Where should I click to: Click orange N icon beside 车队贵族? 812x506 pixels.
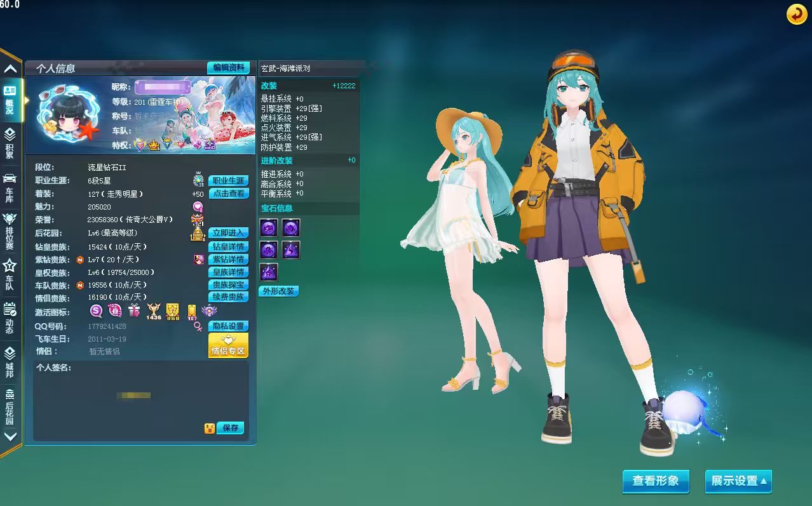pyautogui.click(x=80, y=285)
